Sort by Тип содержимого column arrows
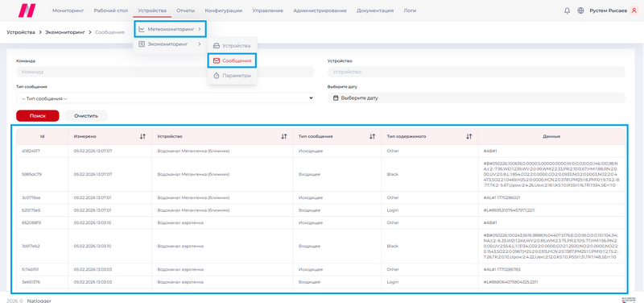Viewport: 644px width, 303px height. coord(469,136)
